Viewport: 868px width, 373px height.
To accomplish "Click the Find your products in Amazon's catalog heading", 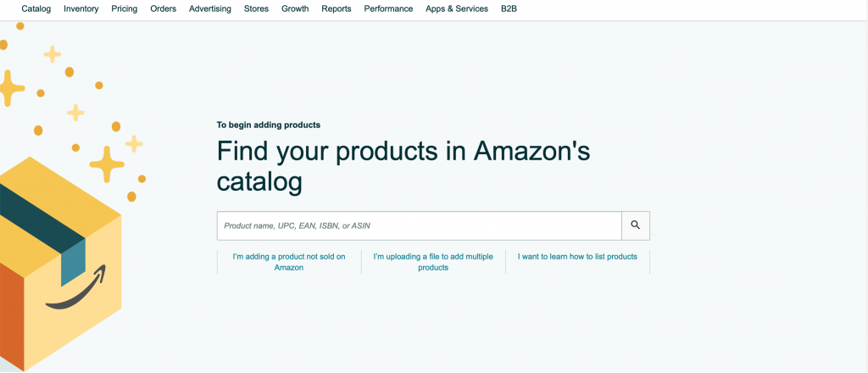I will [x=403, y=166].
